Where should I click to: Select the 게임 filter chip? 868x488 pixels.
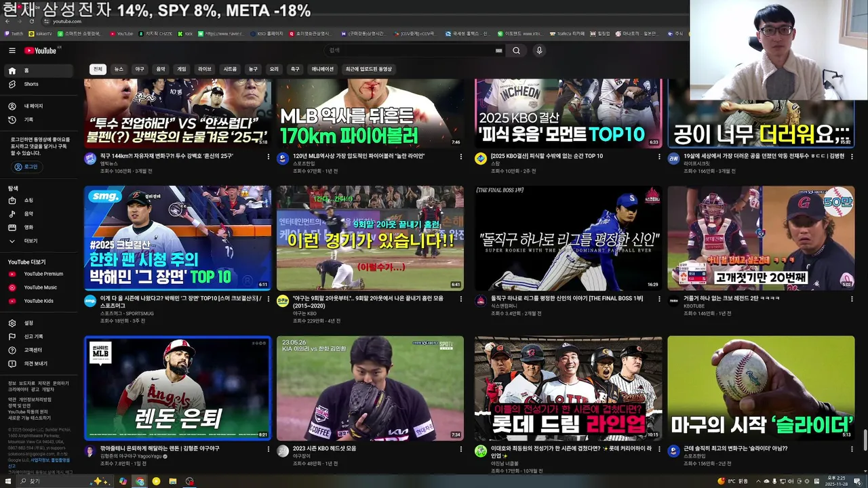click(182, 69)
